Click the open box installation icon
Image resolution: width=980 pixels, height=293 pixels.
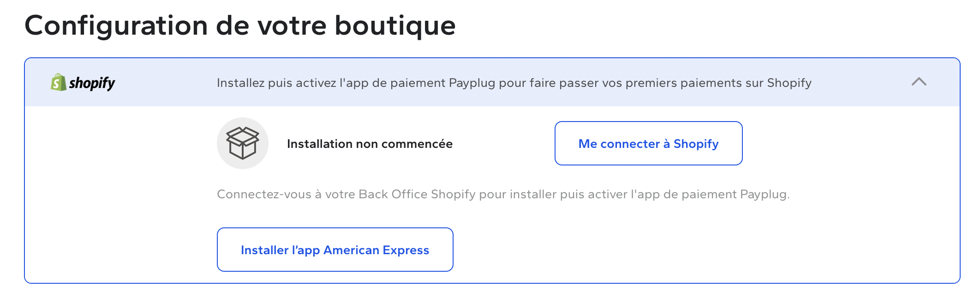click(x=243, y=143)
